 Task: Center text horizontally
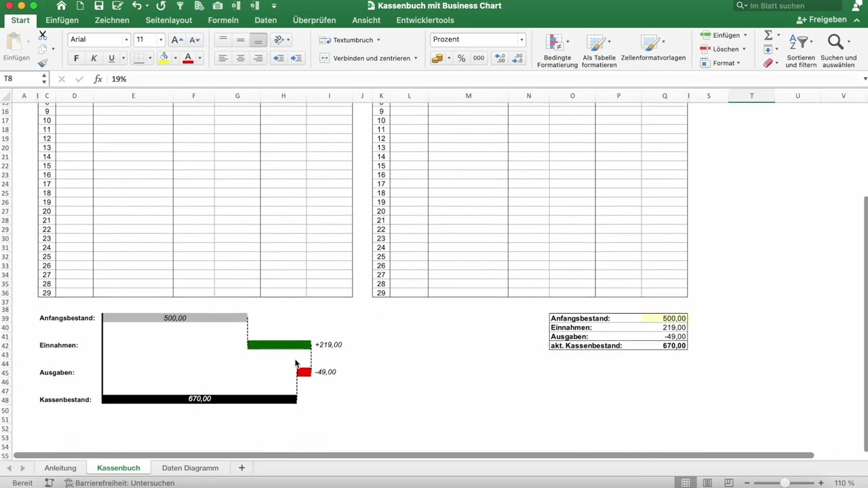pyautogui.click(x=240, y=58)
